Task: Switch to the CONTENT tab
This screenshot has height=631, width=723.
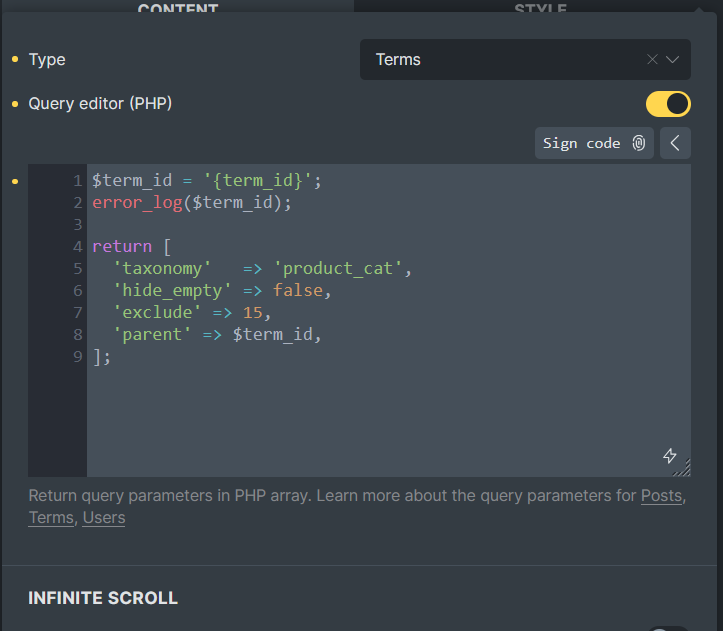Action: pos(178,6)
